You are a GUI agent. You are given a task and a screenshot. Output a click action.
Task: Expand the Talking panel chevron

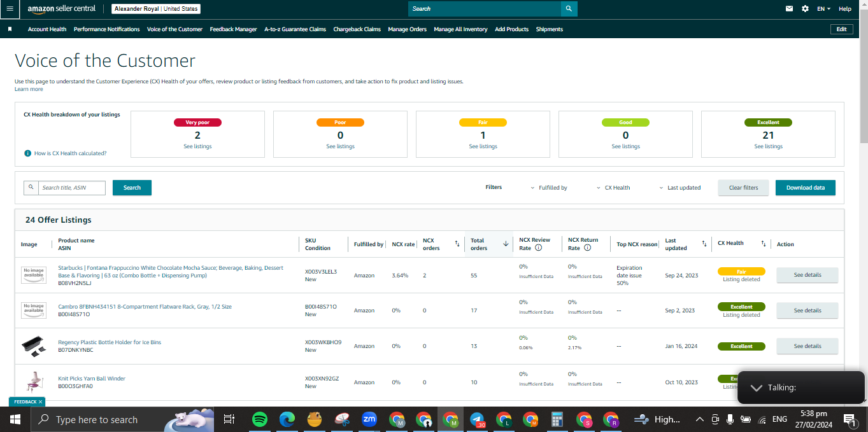click(x=756, y=387)
